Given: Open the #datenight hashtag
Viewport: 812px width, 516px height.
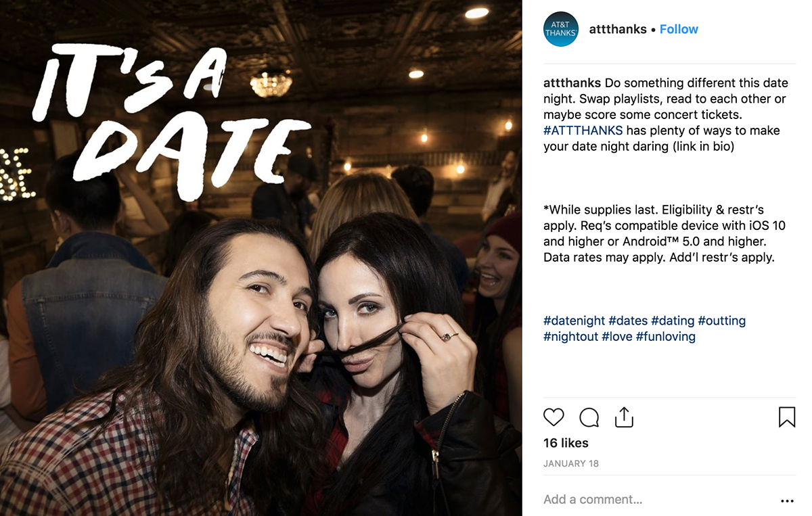Looking at the screenshot, I should point(574,321).
